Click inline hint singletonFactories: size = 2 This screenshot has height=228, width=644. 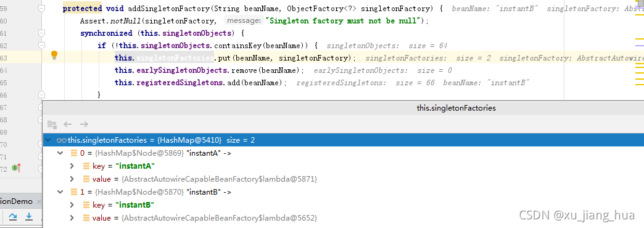pos(428,58)
